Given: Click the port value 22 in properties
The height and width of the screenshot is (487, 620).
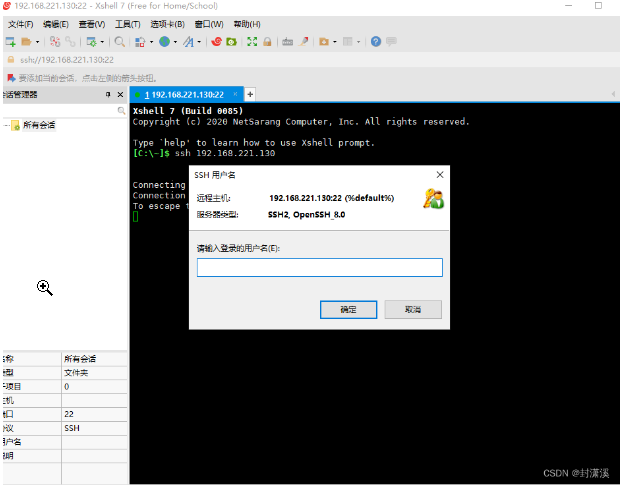Looking at the screenshot, I should click(69, 414).
